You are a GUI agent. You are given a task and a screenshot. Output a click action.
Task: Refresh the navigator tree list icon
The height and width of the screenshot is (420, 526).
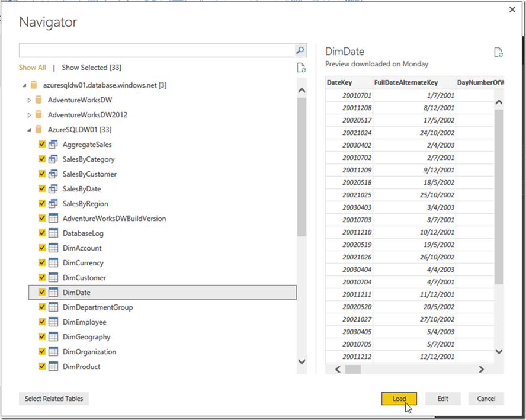[x=302, y=68]
